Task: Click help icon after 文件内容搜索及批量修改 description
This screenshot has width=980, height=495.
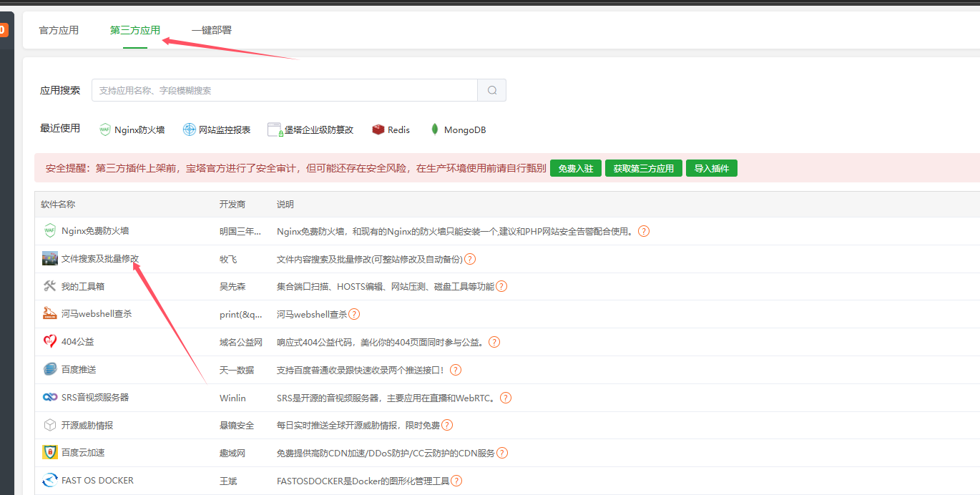Action: tap(470, 259)
